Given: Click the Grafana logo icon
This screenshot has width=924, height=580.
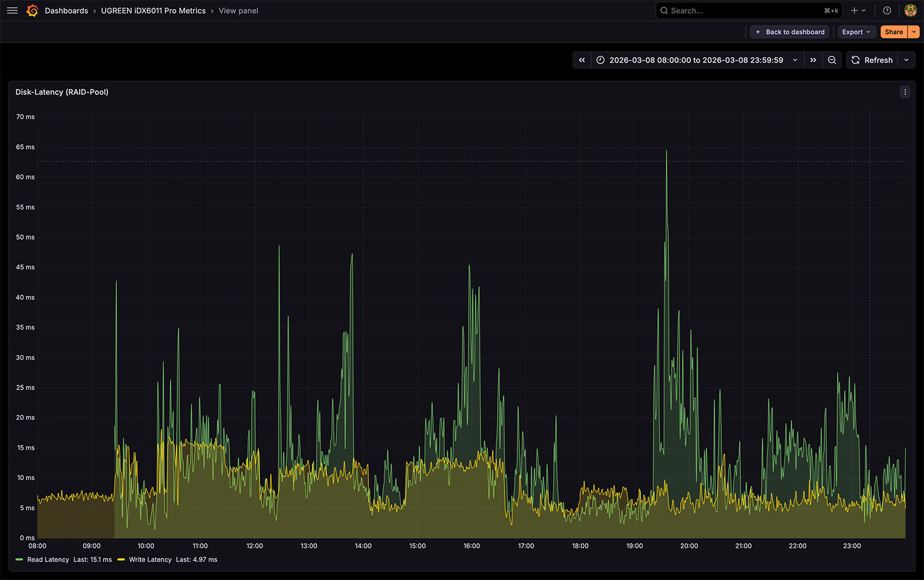Looking at the screenshot, I should 32,10.
